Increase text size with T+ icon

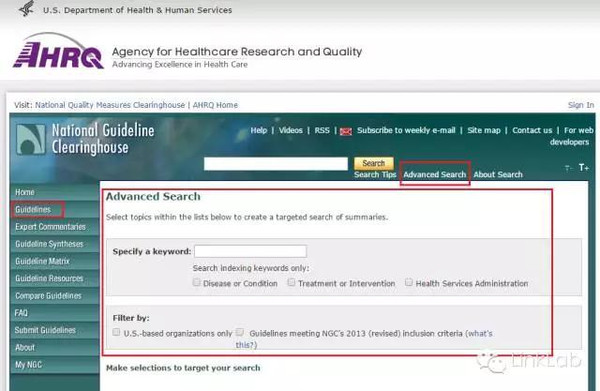[584, 168]
